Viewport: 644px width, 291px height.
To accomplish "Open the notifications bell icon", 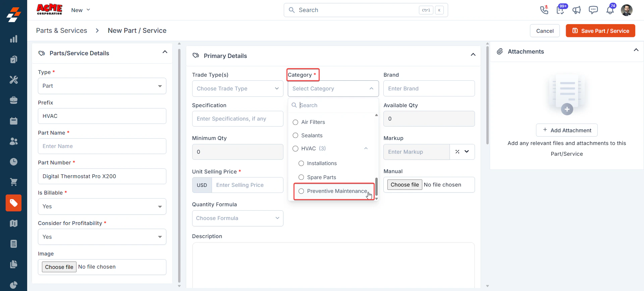I will coord(610,10).
